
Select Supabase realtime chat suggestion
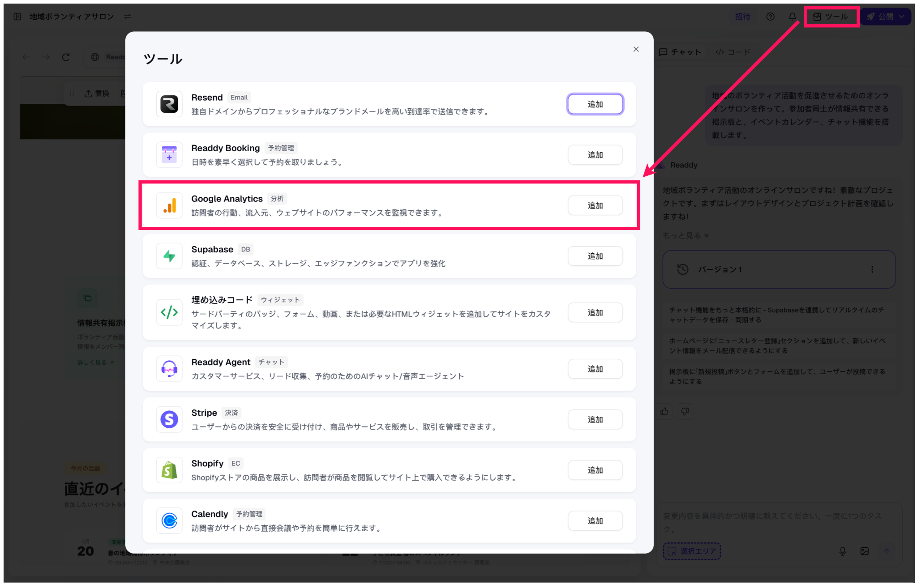pyautogui.click(x=778, y=315)
